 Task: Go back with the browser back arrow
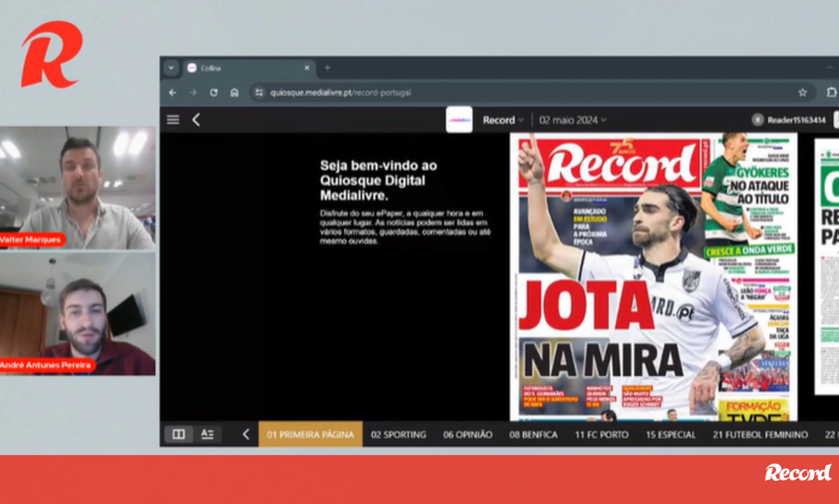coord(173,92)
